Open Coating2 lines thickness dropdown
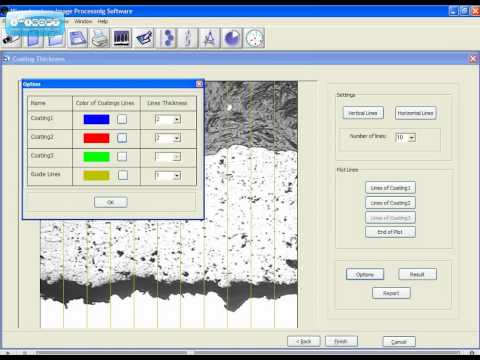The image size is (480, 360). [177, 138]
